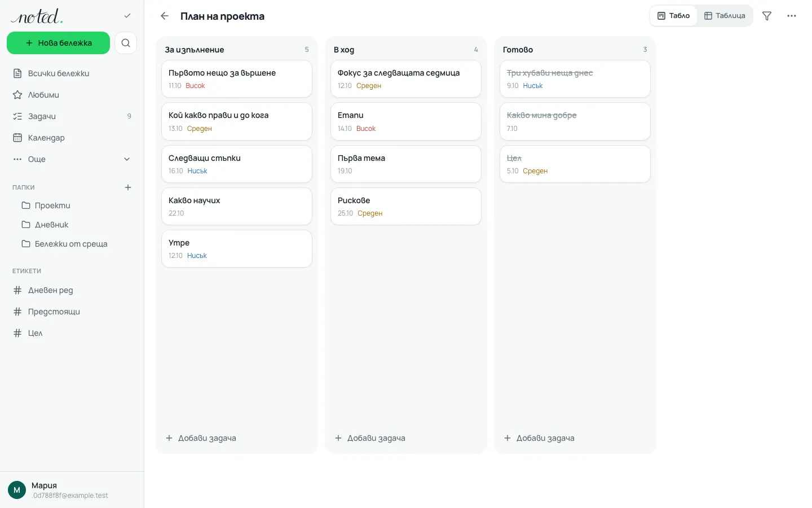The height and width of the screenshot is (508, 812).
Task: Open the workspace dropdown chevron beside logo
Action: coord(127,16)
